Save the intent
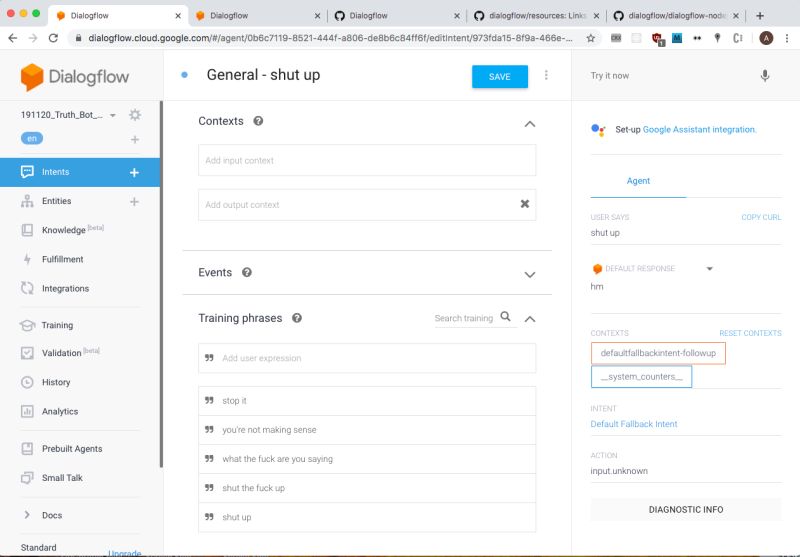This screenshot has height=557, width=800. 499,77
